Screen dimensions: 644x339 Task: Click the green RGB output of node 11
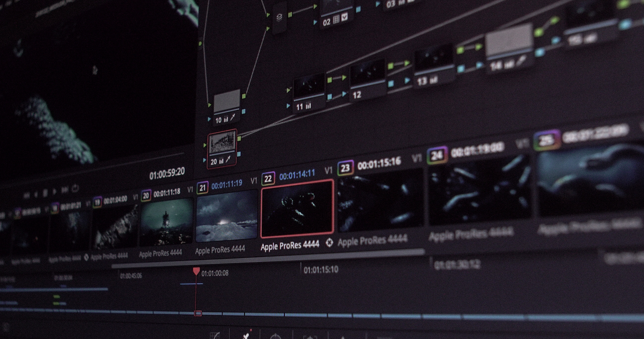(x=329, y=80)
